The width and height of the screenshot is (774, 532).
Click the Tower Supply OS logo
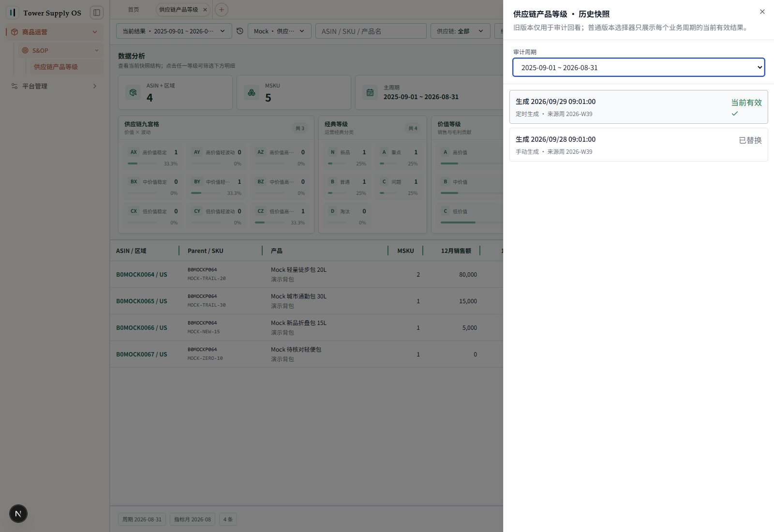(13, 13)
